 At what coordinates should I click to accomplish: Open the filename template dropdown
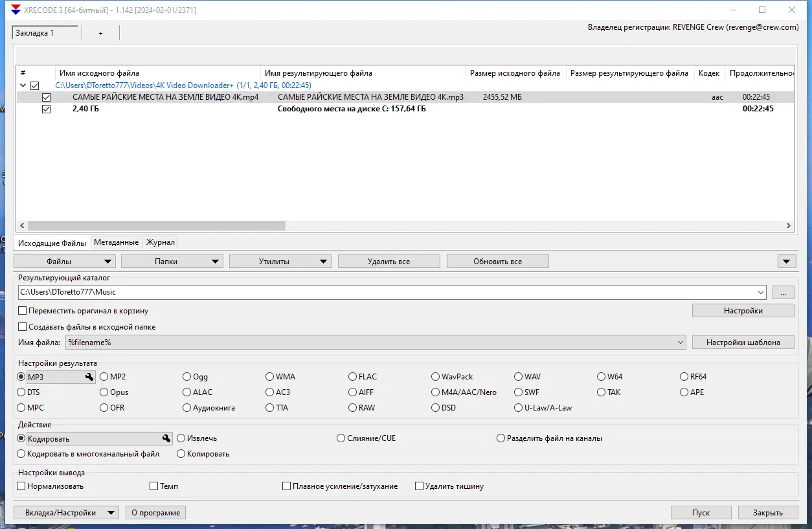click(x=680, y=342)
